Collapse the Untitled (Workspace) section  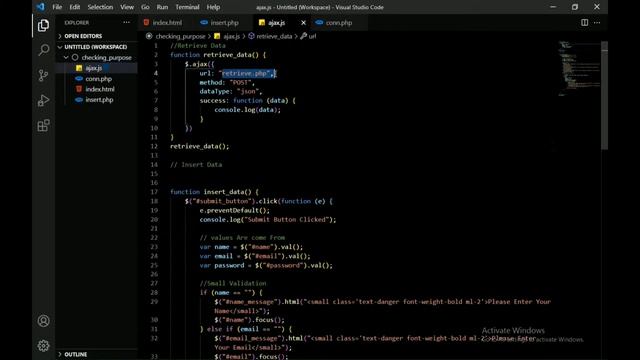tap(97, 47)
